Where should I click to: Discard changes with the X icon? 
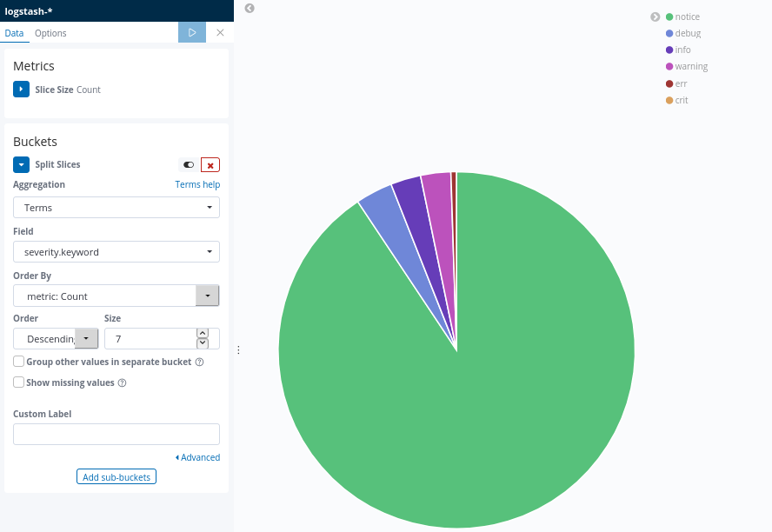click(x=220, y=32)
